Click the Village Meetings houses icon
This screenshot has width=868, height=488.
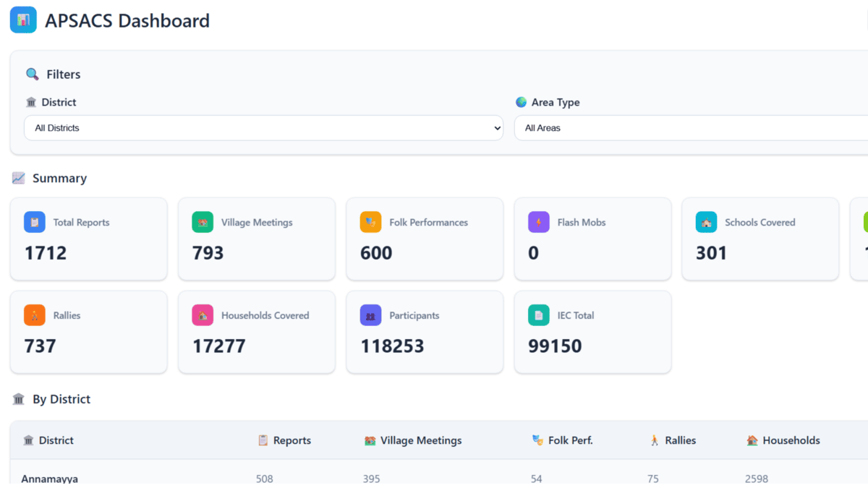click(203, 222)
